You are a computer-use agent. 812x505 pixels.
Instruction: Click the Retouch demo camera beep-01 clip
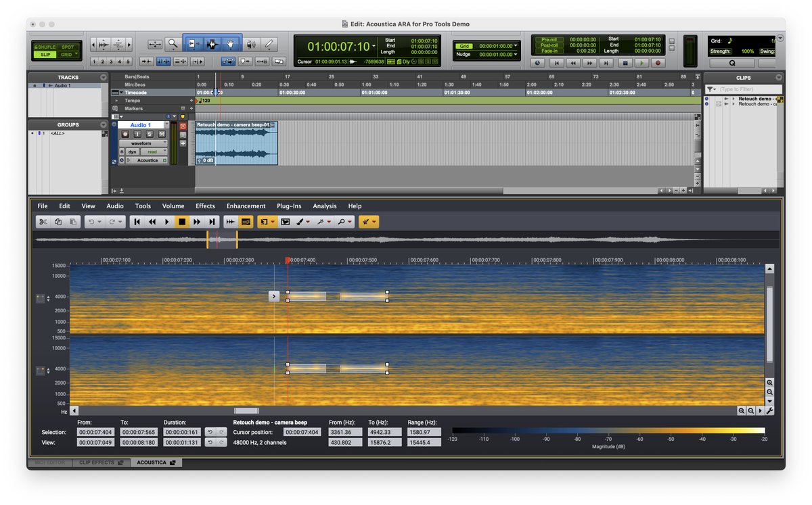236,143
